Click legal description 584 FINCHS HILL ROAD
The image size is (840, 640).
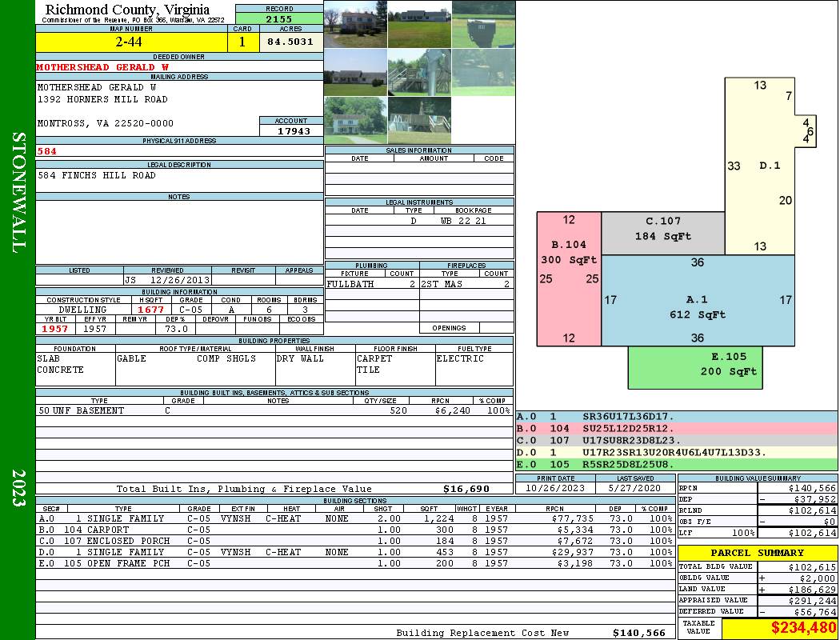pos(97,175)
